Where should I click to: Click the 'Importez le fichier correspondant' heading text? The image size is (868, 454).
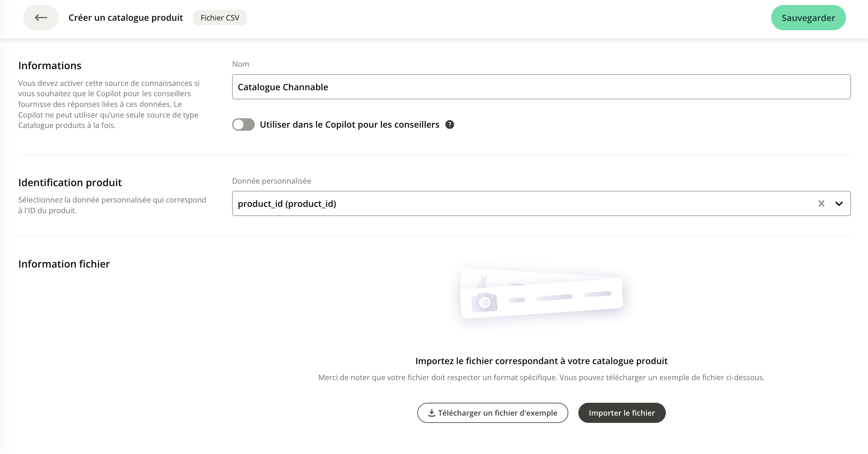541,361
